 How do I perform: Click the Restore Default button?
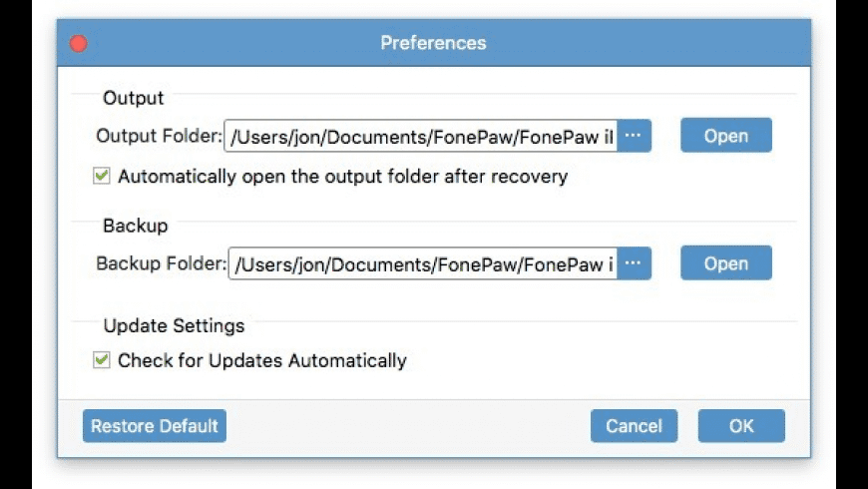coord(155,426)
